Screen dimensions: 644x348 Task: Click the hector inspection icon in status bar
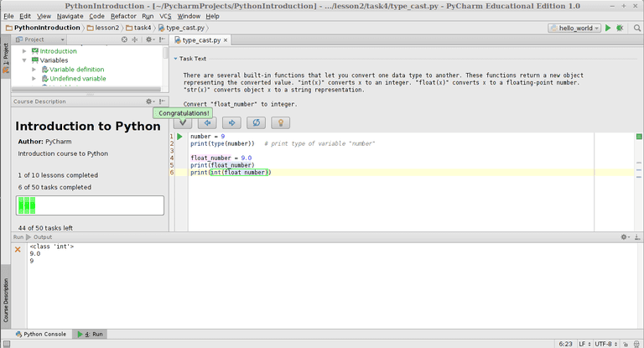(636, 344)
